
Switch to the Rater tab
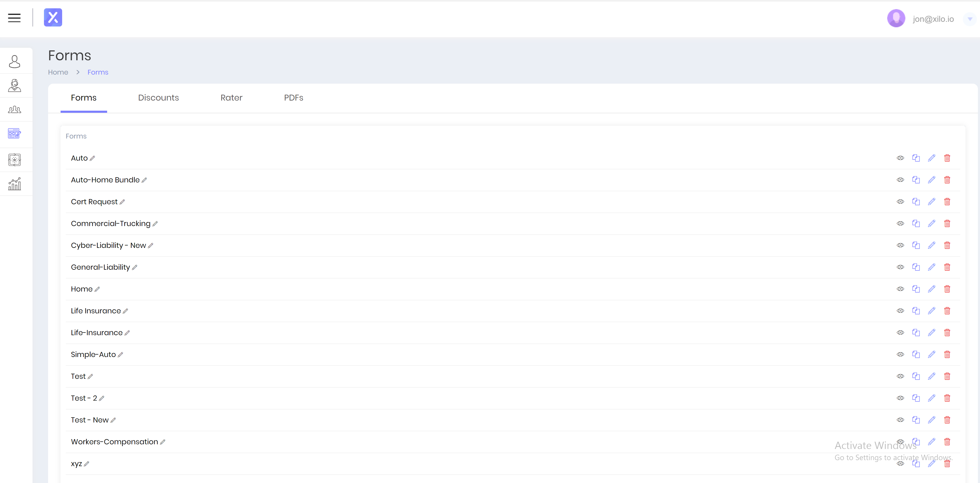tap(231, 98)
